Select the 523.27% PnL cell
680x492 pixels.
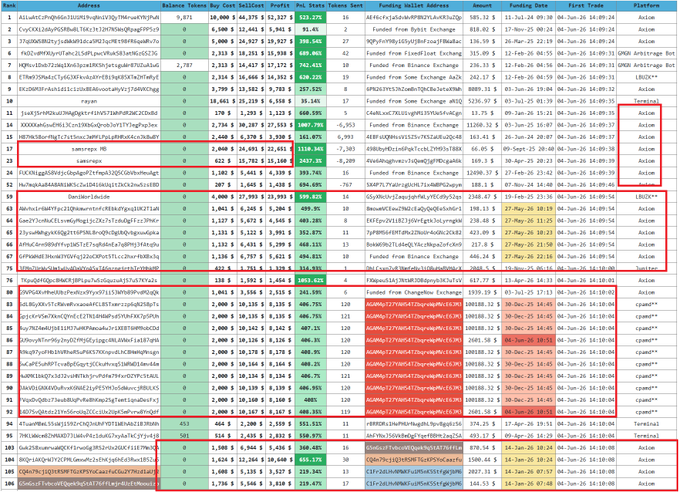[311, 17]
